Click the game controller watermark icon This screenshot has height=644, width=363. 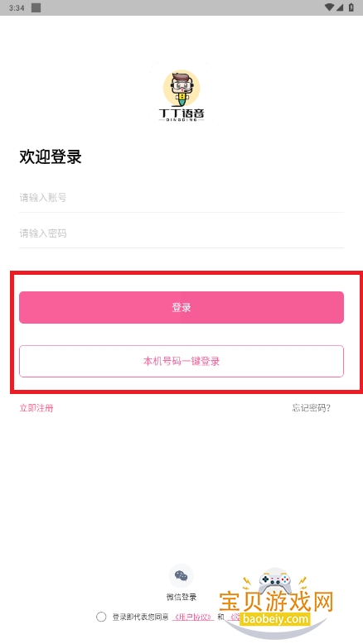click(x=275, y=583)
